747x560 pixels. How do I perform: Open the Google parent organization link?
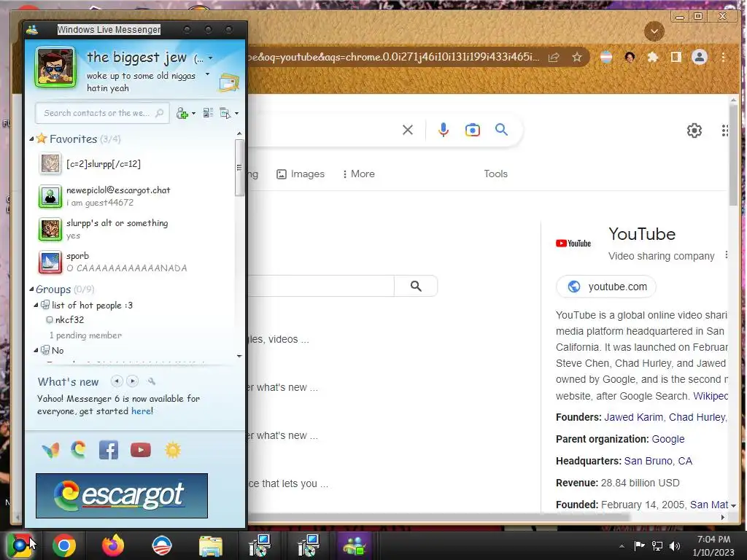[668, 439]
